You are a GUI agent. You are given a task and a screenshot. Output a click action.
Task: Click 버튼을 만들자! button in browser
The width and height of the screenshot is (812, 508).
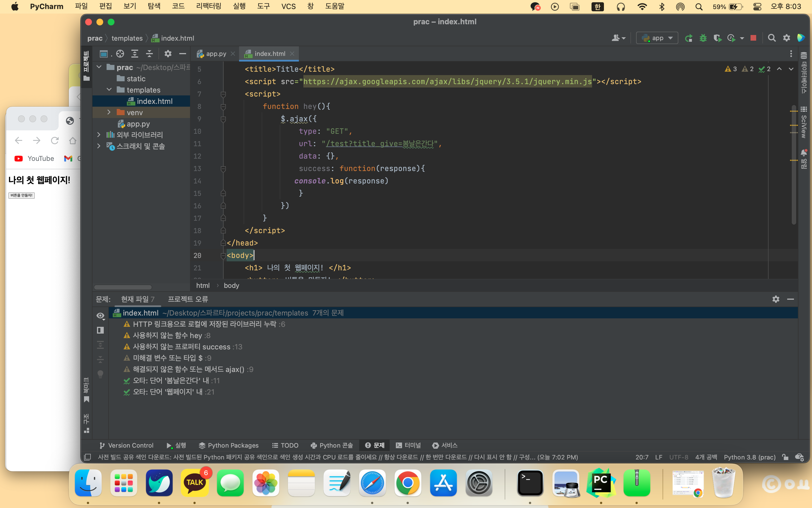click(x=21, y=195)
